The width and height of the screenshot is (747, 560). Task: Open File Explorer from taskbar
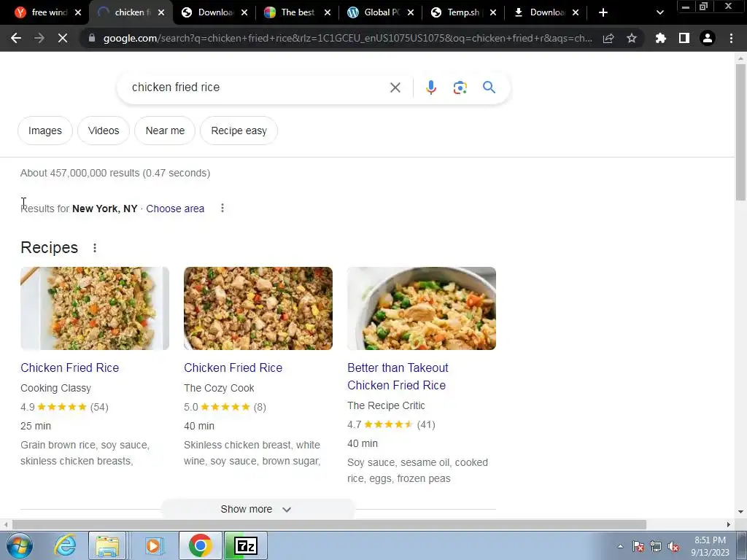tap(107, 545)
